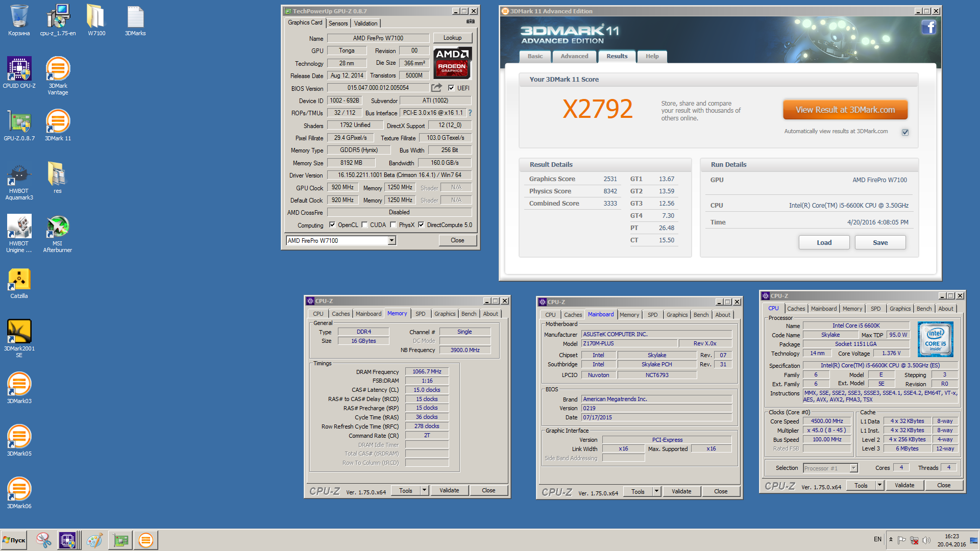This screenshot has width=980, height=551.
Task: Launch the MSI Afterburner shortcut
Action: pyautogui.click(x=58, y=234)
